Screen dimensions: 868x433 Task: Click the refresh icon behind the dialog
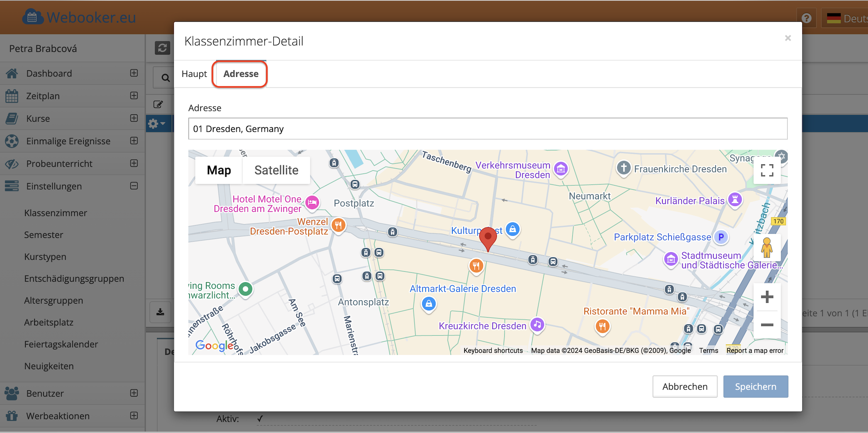click(x=162, y=48)
